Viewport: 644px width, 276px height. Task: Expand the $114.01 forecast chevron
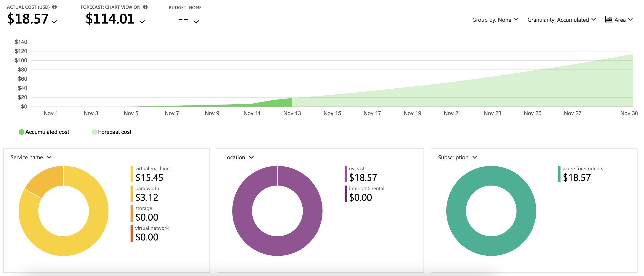(x=142, y=22)
